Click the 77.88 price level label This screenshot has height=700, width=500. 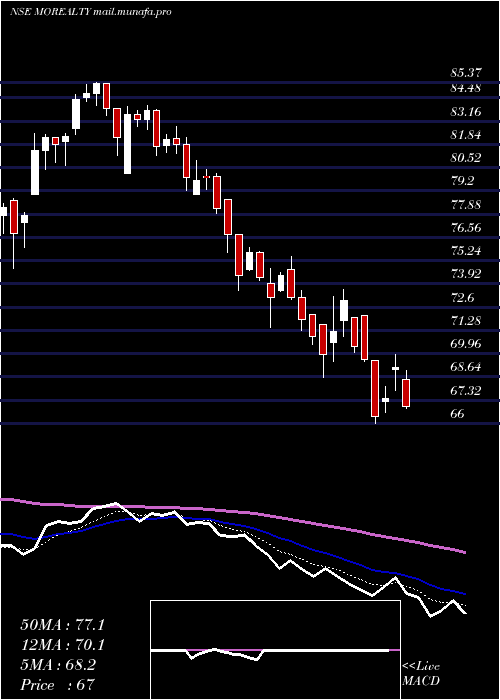(466, 205)
